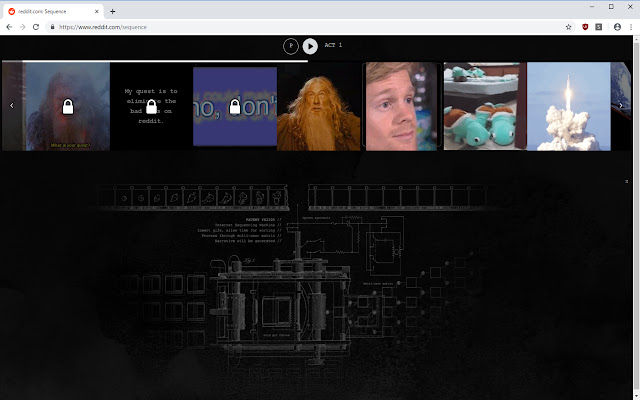
Task: Select the turtle plush toys gif thumbnail
Action: (x=485, y=107)
